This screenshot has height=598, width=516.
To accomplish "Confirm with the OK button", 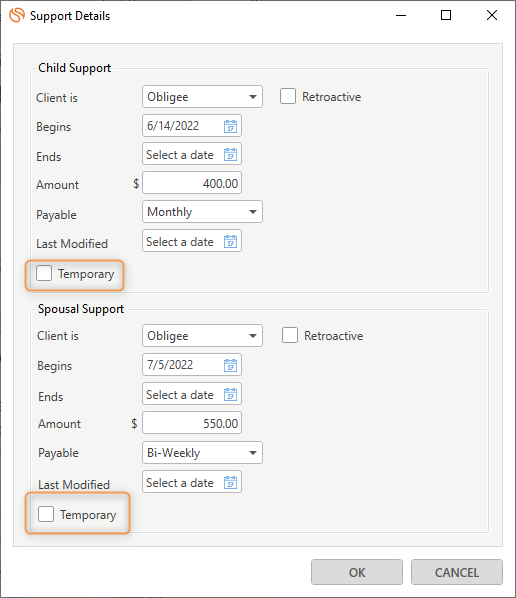I will [x=357, y=572].
